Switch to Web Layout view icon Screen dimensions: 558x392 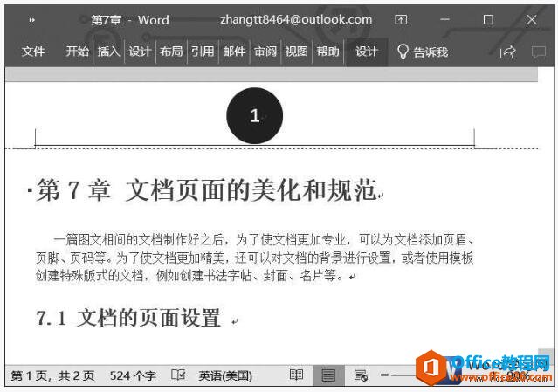(361, 375)
